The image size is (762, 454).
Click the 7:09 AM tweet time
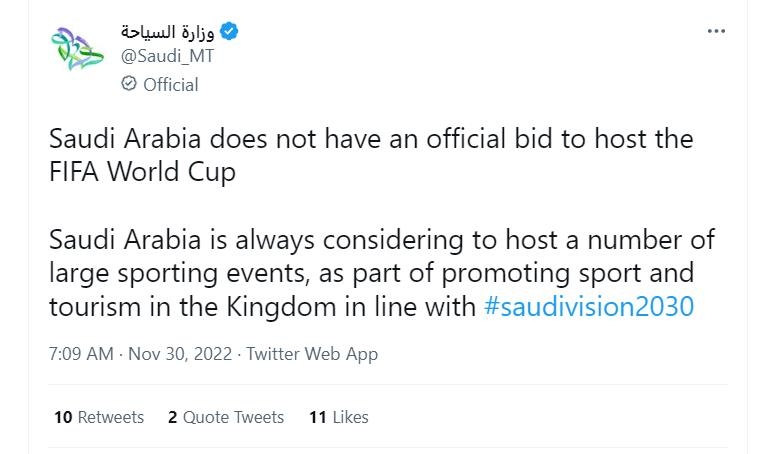tap(78, 354)
